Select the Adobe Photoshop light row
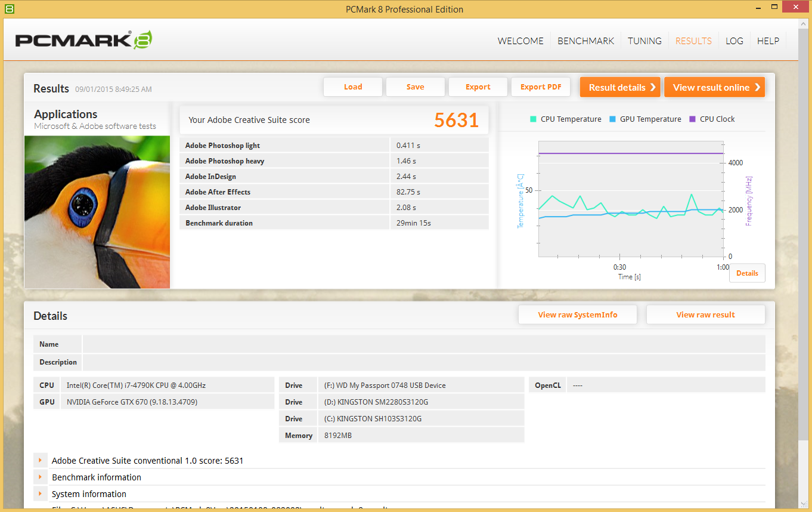 (334, 146)
